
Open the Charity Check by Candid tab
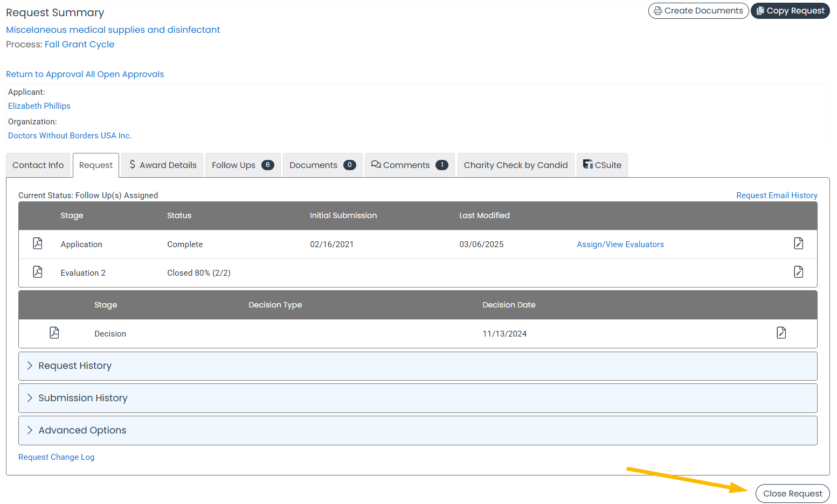pos(516,165)
